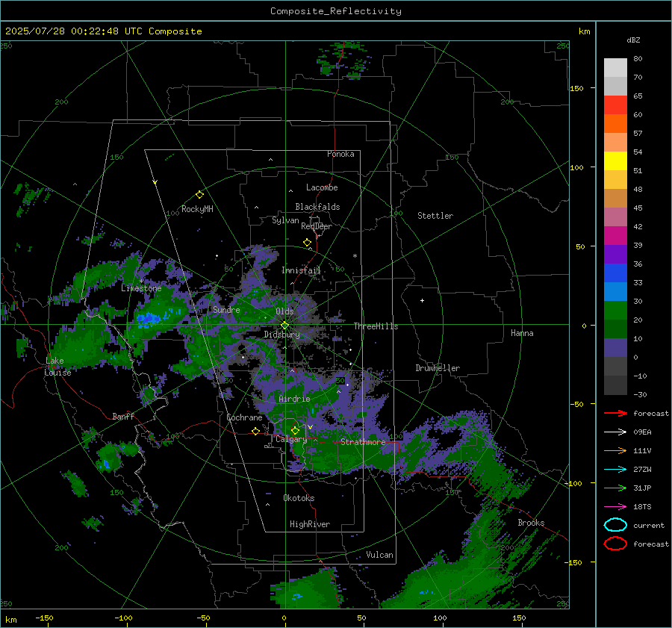
Task: Select the RedDeer city label
Action: point(317,226)
